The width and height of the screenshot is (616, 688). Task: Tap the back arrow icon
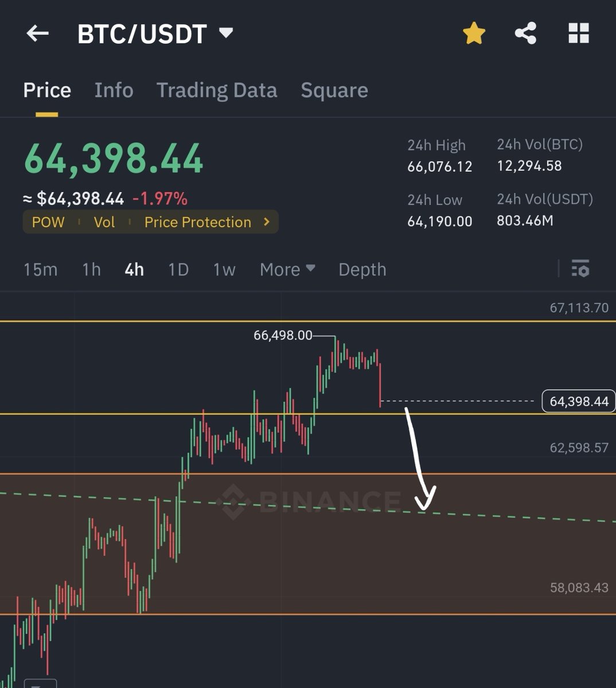(38, 34)
